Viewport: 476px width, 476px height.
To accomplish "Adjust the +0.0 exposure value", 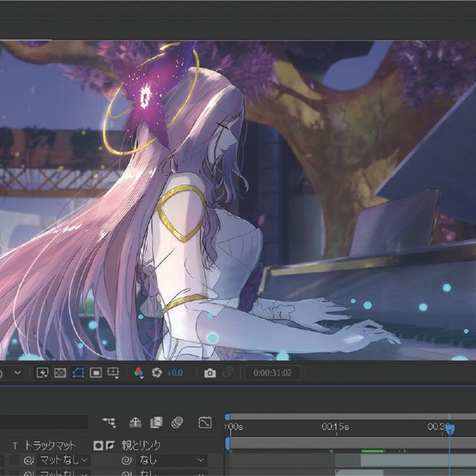I will point(176,373).
